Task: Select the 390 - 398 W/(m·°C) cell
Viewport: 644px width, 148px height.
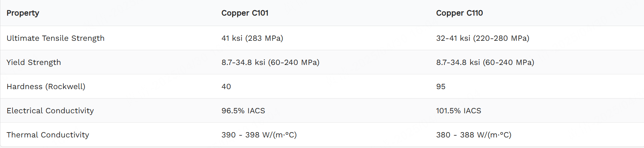Action: click(x=259, y=135)
